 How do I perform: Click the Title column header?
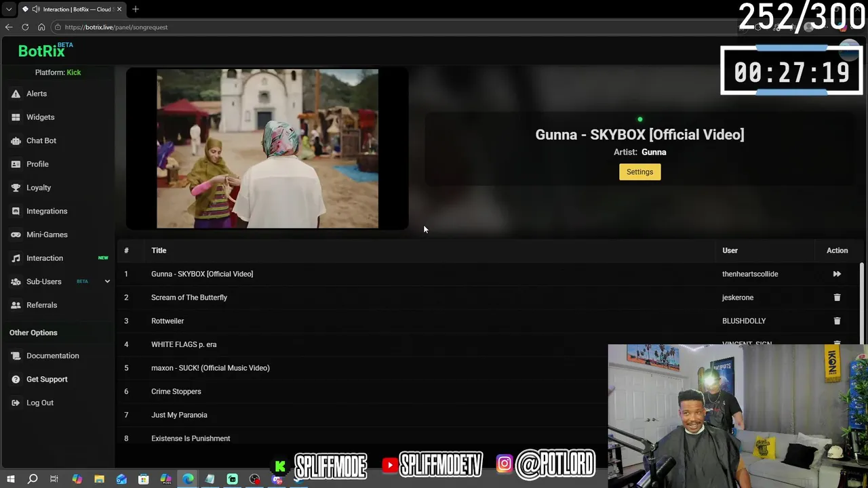click(x=159, y=250)
